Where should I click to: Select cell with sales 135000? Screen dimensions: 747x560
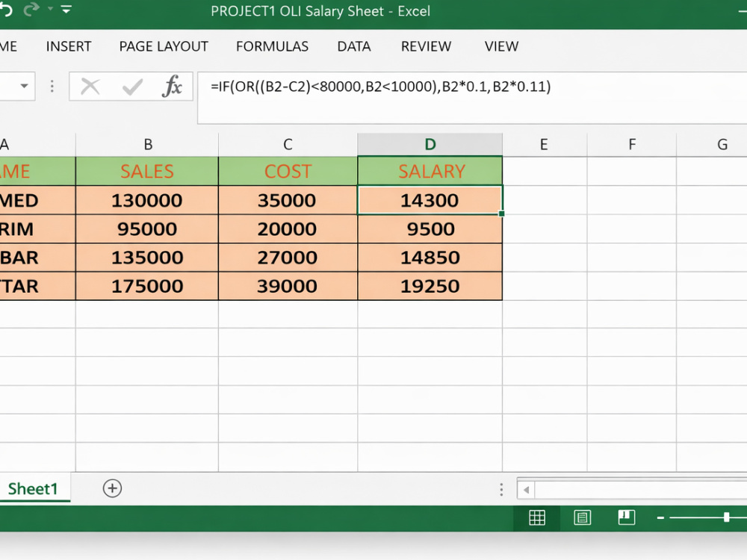point(147,258)
